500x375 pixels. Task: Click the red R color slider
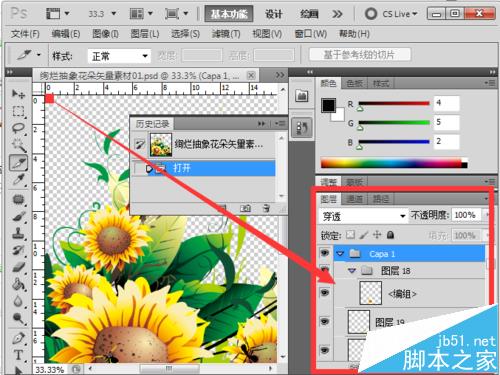tap(393, 104)
